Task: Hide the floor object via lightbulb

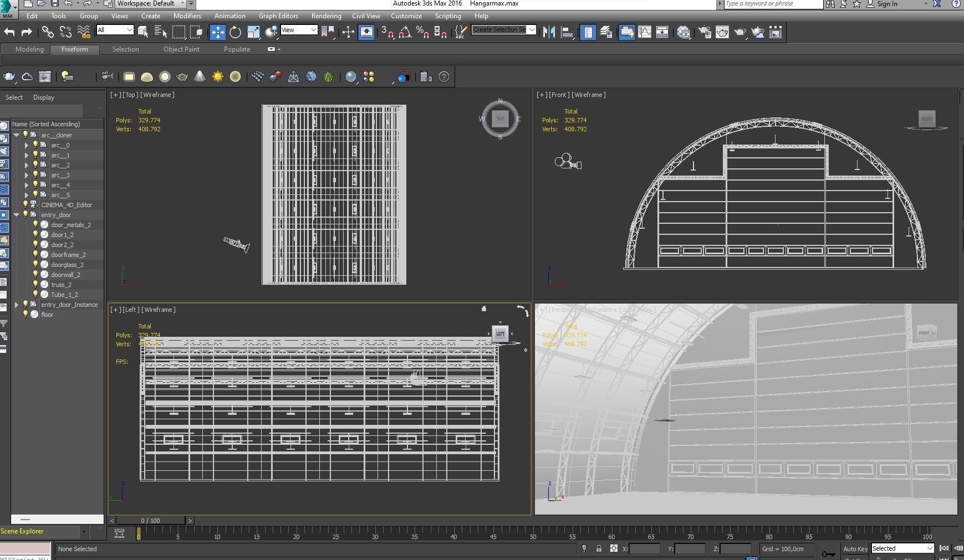Action: click(25, 315)
